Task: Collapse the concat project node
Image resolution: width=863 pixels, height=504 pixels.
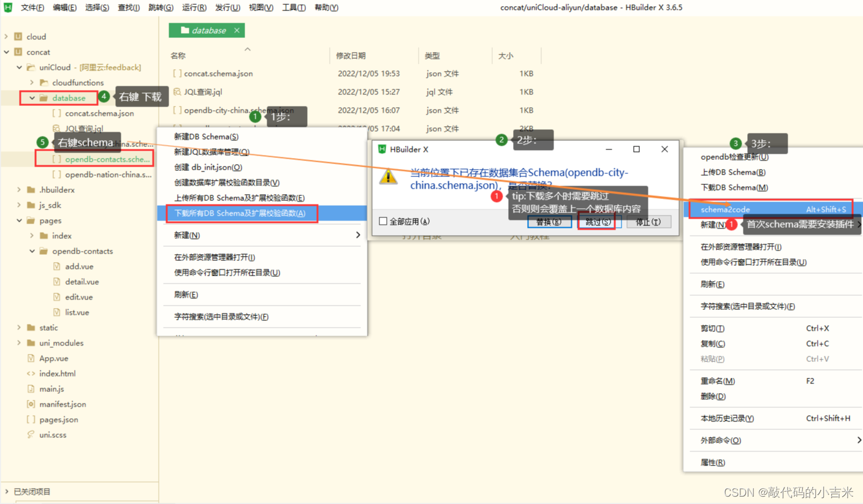Action: [x=6, y=52]
